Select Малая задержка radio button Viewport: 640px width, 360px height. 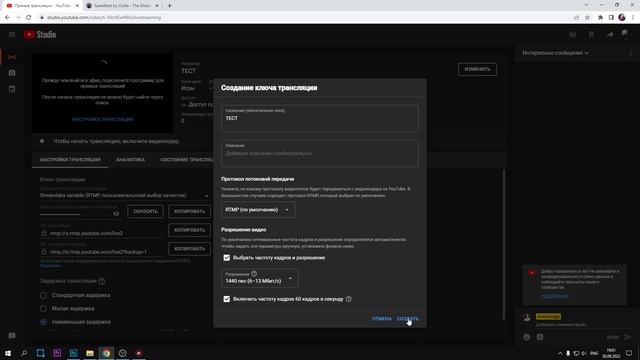pos(43,309)
